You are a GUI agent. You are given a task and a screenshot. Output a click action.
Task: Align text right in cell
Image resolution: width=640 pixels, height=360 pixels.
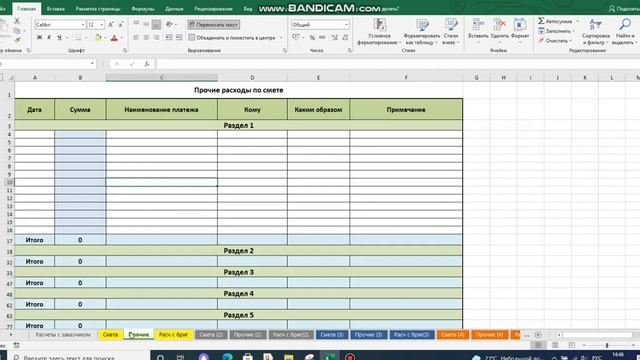(x=156, y=38)
